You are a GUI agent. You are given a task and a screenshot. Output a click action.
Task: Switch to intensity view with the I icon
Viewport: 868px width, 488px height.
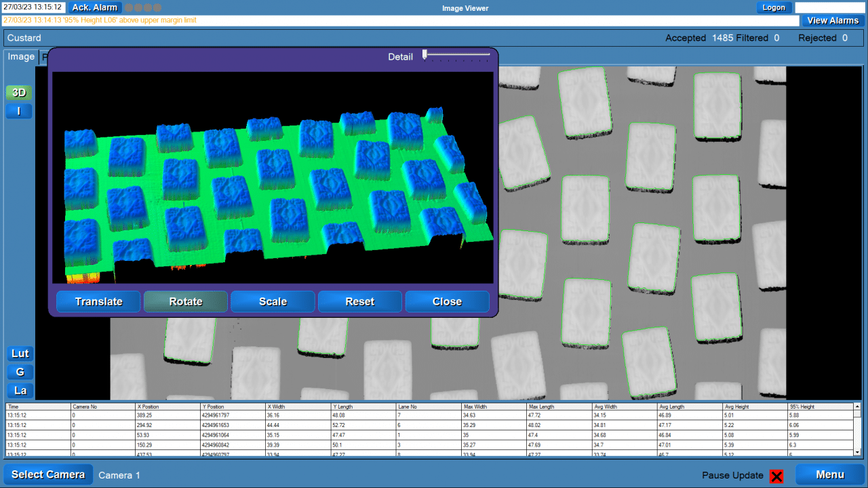(18, 110)
